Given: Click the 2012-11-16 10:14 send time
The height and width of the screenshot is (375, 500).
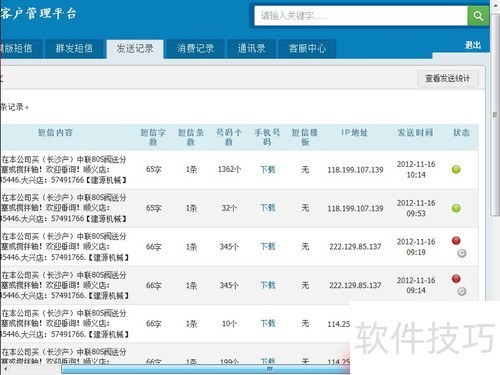Looking at the screenshot, I should (416, 169).
